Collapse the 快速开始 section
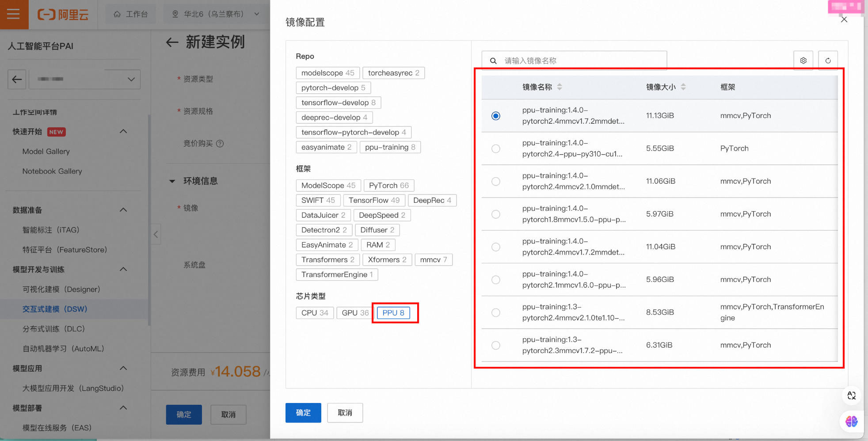This screenshot has width=868, height=441. point(123,132)
